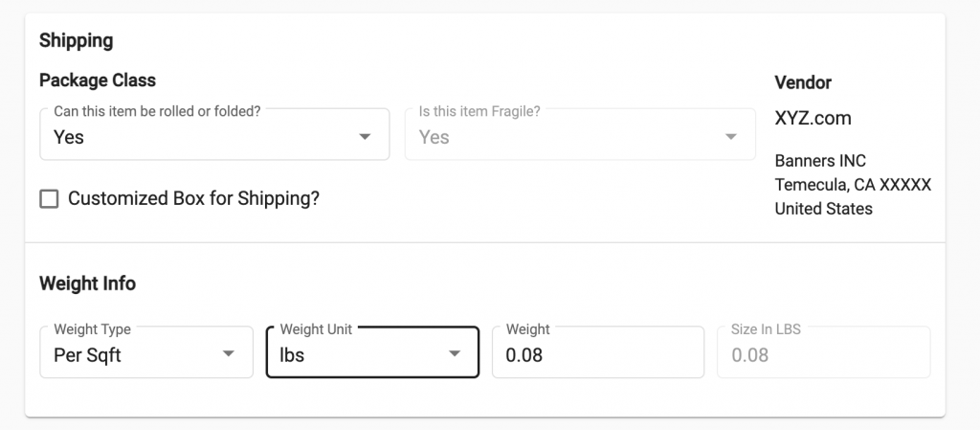Select the "Yes" value in rolled or folded field
Screen dimensions: 980x430
click(x=70, y=137)
